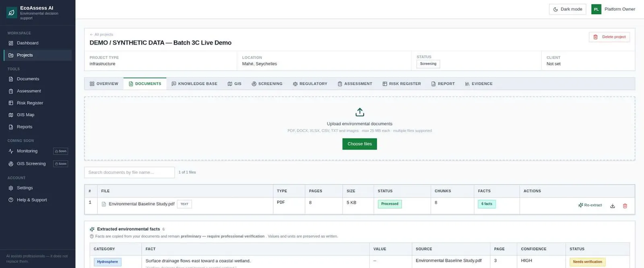Re-extract facts from the baseline study
The width and height of the screenshot is (644, 268).
pos(590,205)
